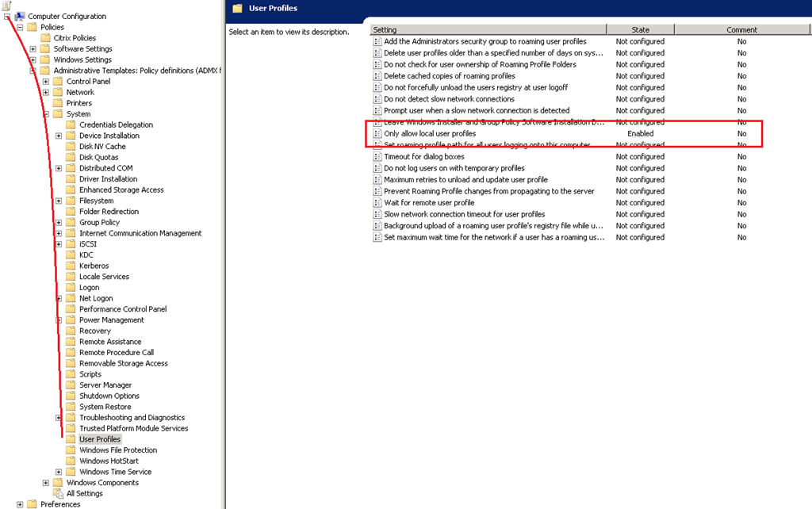Viewport: 812px width, 509px height.
Task: Expand the Software Settings node
Action: [33, 49]
